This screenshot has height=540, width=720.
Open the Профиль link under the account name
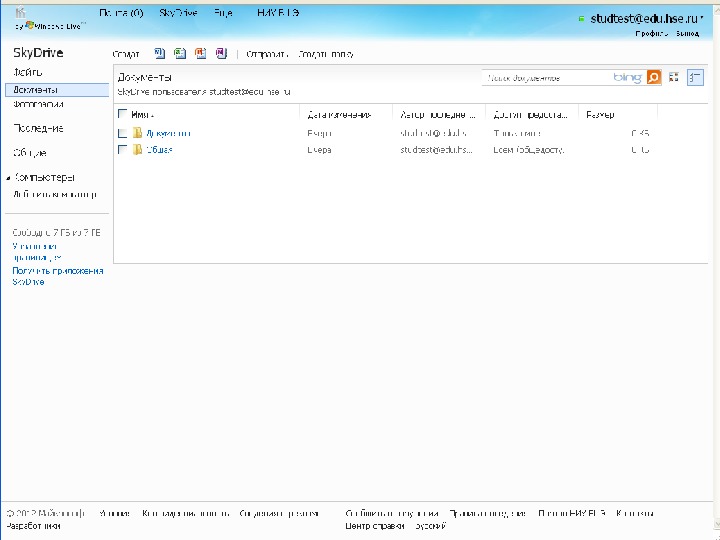click(652, 34)
